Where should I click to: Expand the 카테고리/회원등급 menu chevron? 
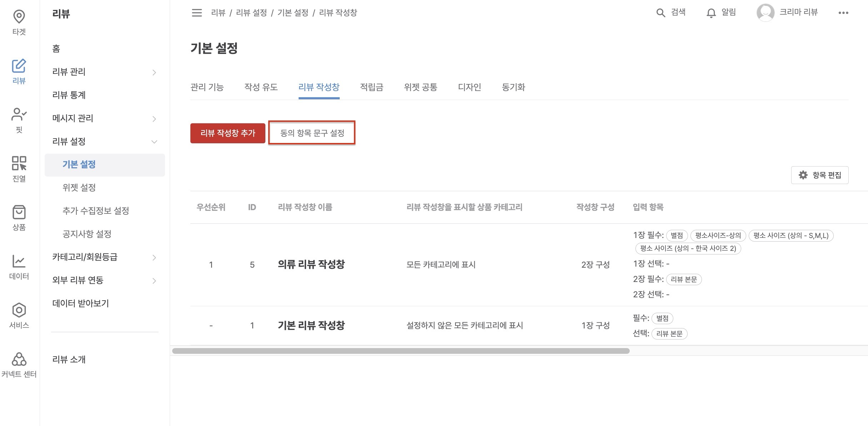[x=154, y=257]
